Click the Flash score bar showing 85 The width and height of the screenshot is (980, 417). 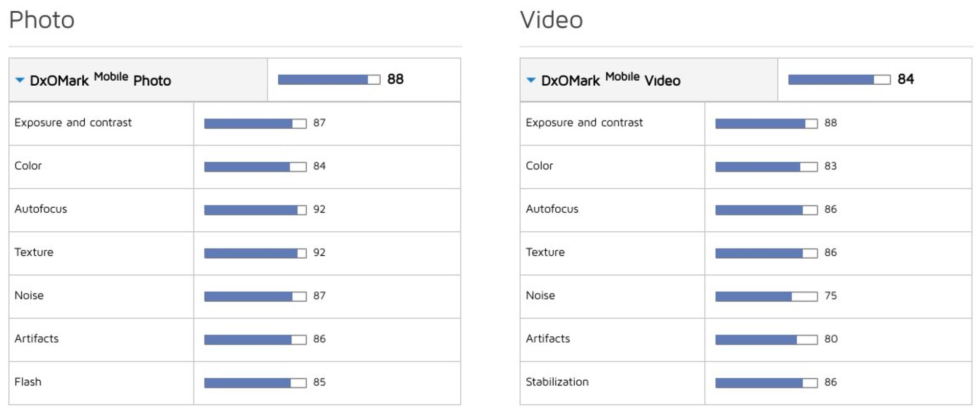tap(255, 383)
